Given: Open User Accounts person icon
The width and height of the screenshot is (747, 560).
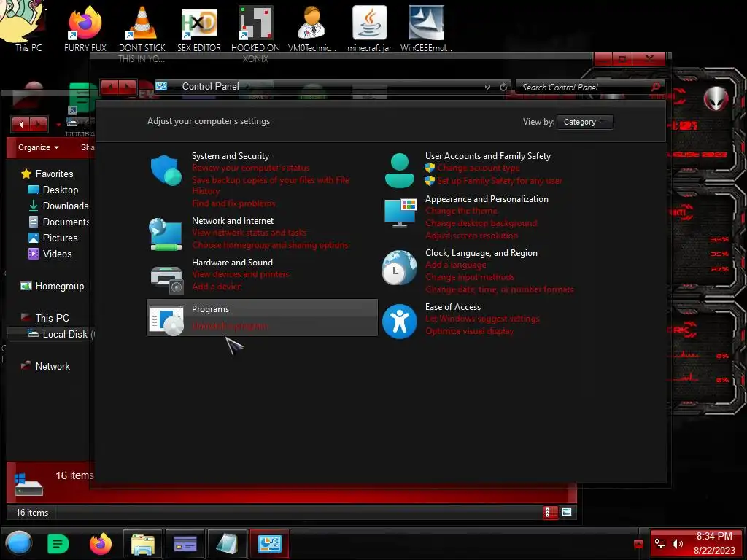Looking at the screenshot, I should [399, 171].
